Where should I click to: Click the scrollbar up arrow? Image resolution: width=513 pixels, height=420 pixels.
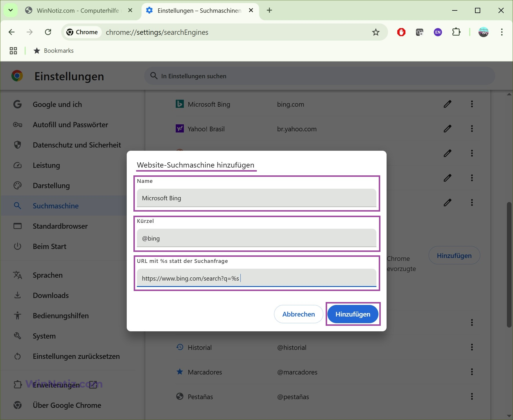[x=509, y=94]
